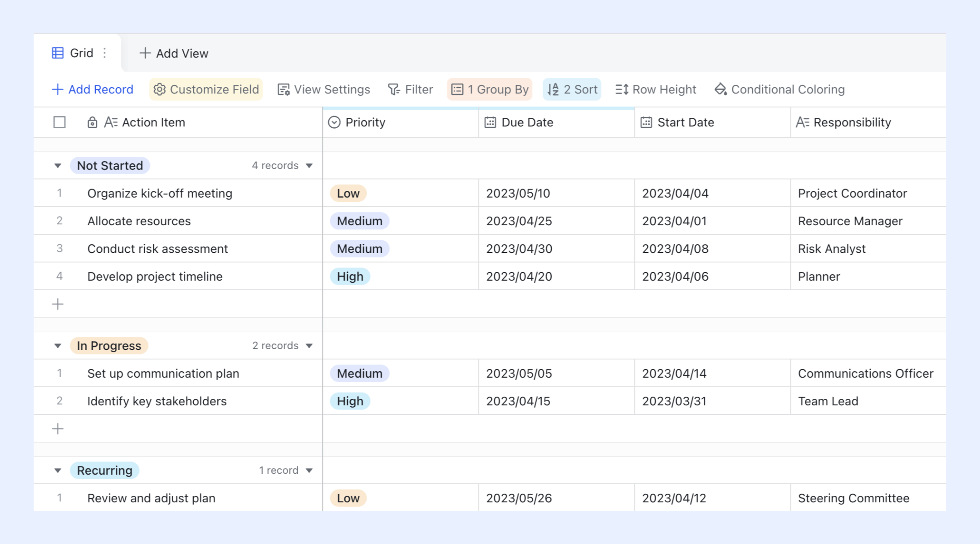Collapse the In Progress group
Image resolution: width=980 pixels, height=544 pixels.
[x=58, y=346]
